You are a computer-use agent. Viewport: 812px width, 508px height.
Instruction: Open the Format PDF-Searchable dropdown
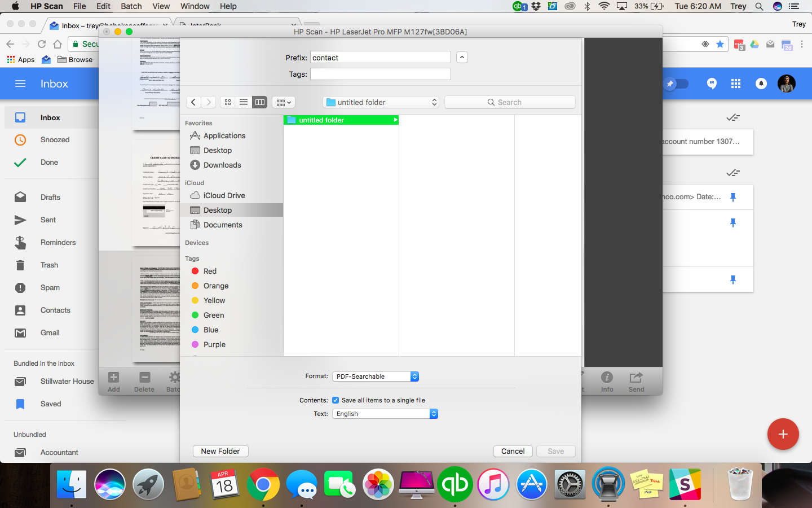376,376
